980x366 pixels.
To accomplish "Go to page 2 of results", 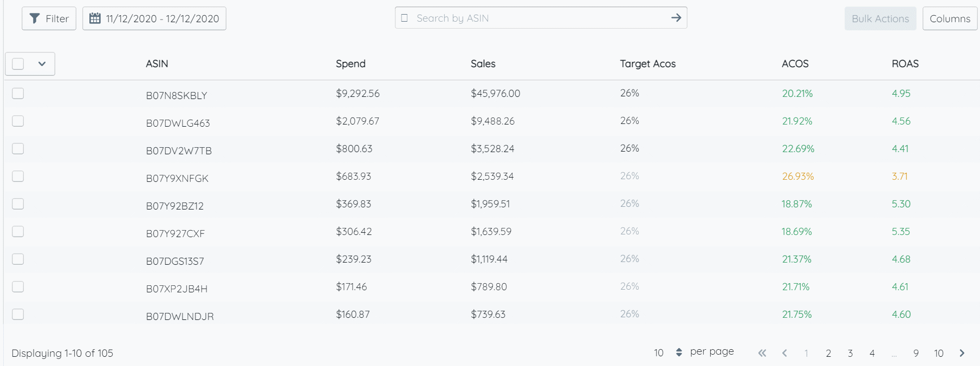I will pyautogui.click(x=828, y=353).
